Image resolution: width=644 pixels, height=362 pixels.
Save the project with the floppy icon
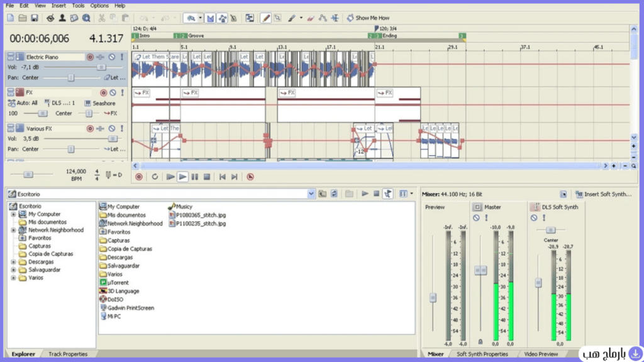coord(35,18)
